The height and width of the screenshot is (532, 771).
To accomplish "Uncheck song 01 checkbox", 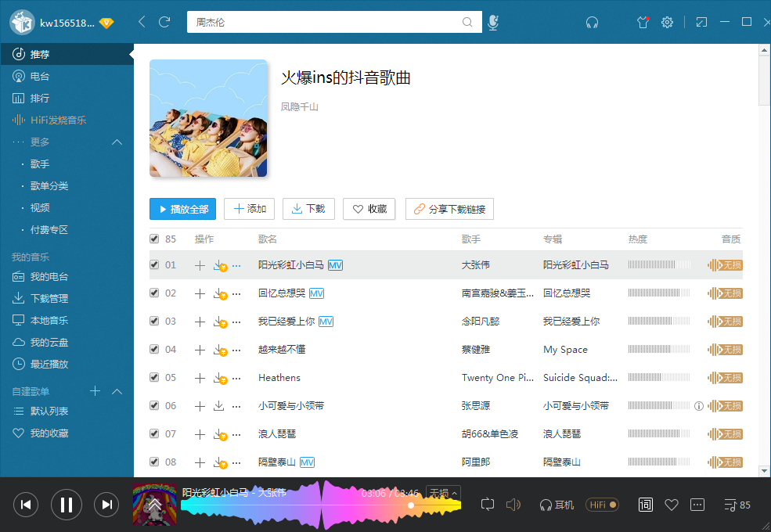I will point(154,264).
